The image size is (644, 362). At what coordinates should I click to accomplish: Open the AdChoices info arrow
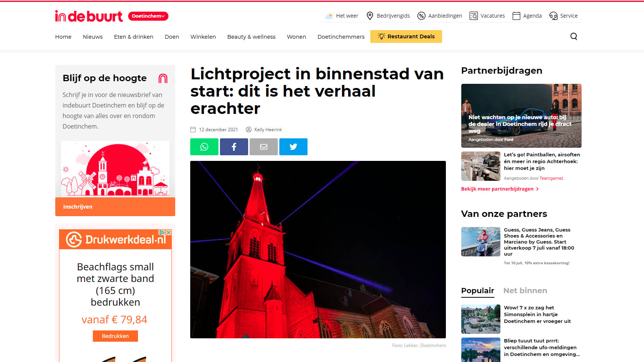pyautogui.click(x=162, y=232)
